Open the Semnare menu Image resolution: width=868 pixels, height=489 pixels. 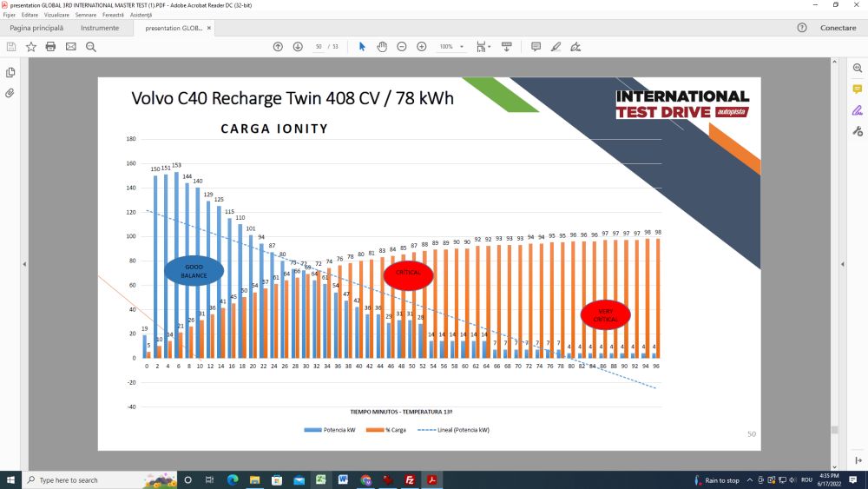(x=86, y=15)
